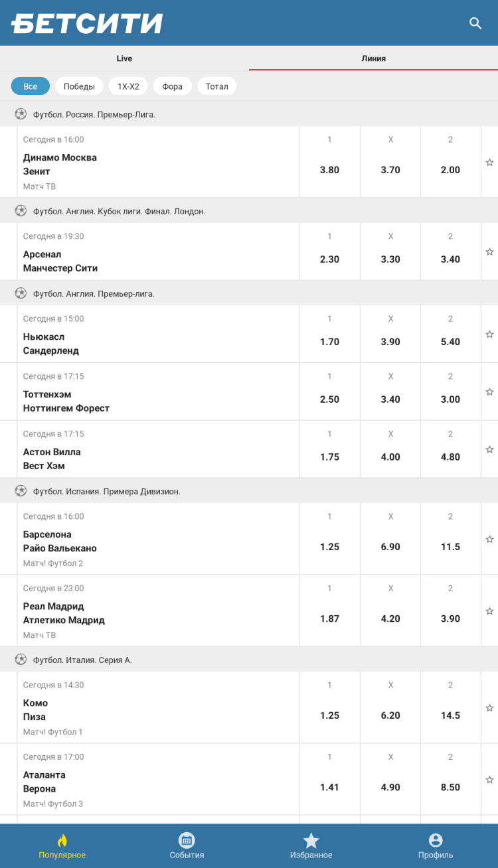Viewport: 498px width, 868px height.
Task: Select the Линия tab
Action: (373, 58)
